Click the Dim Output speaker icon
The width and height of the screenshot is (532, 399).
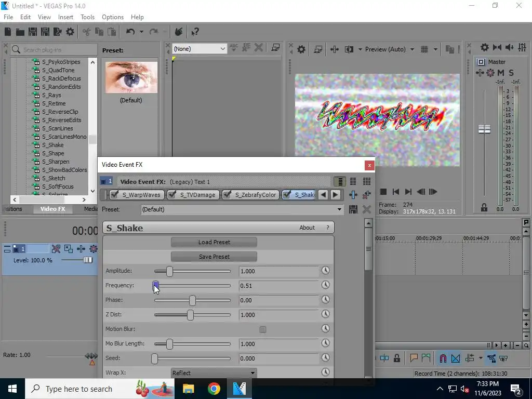510,47
